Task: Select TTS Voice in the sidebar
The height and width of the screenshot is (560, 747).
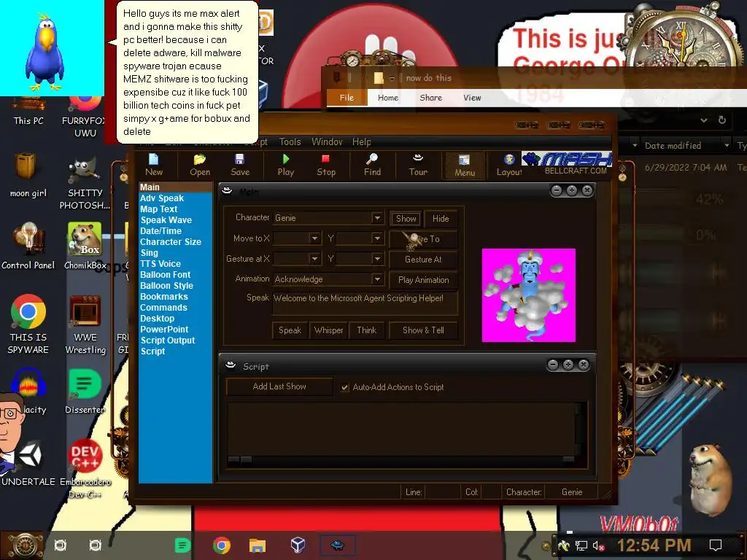Action: click(160, 264)
